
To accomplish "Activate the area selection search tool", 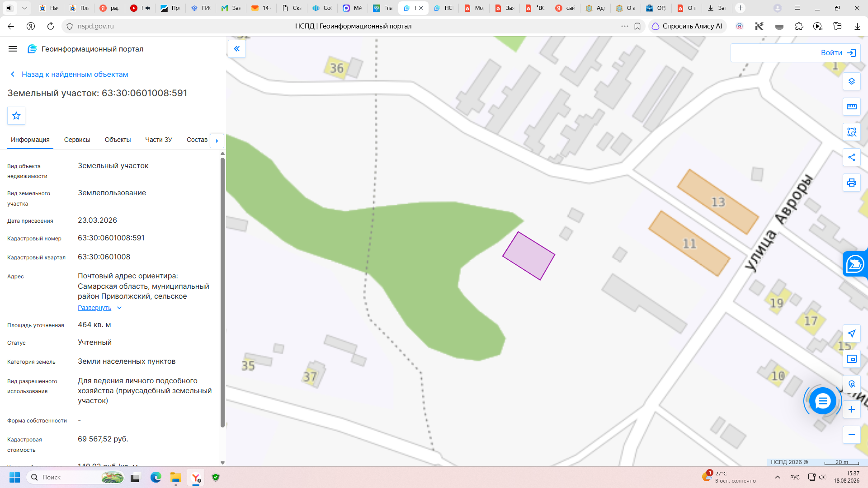I will 852,132.
